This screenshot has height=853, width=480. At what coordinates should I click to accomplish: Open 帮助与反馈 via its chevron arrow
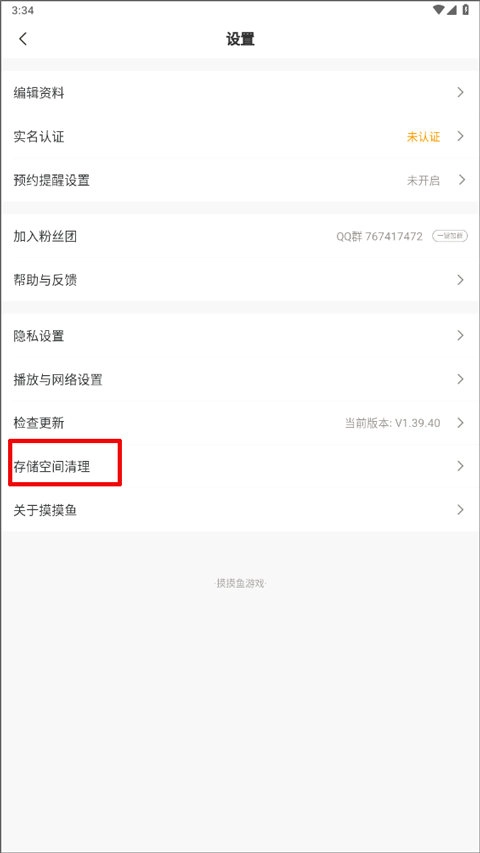460,280
